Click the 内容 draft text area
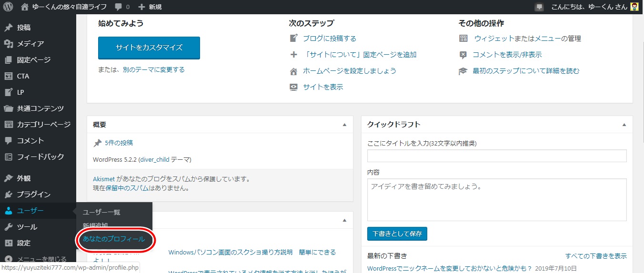This screenshot has width=644, height=273. (496, 200)
